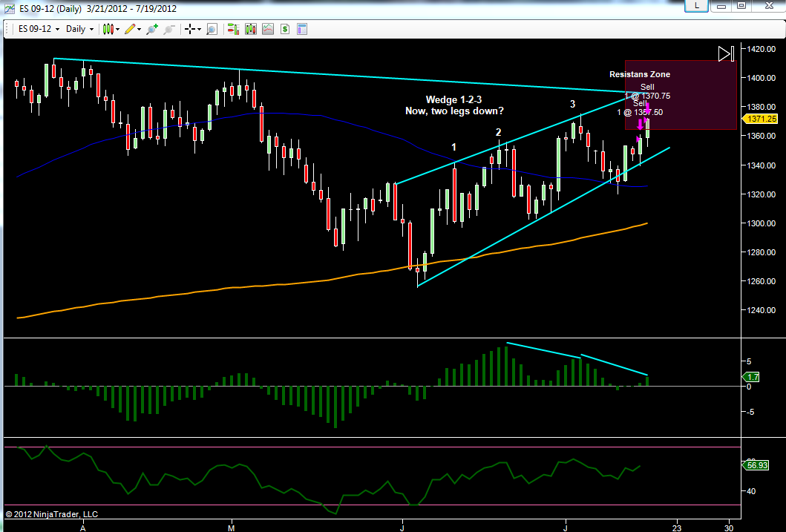Click the 1400.00 price axis label

tap(761, 78)
